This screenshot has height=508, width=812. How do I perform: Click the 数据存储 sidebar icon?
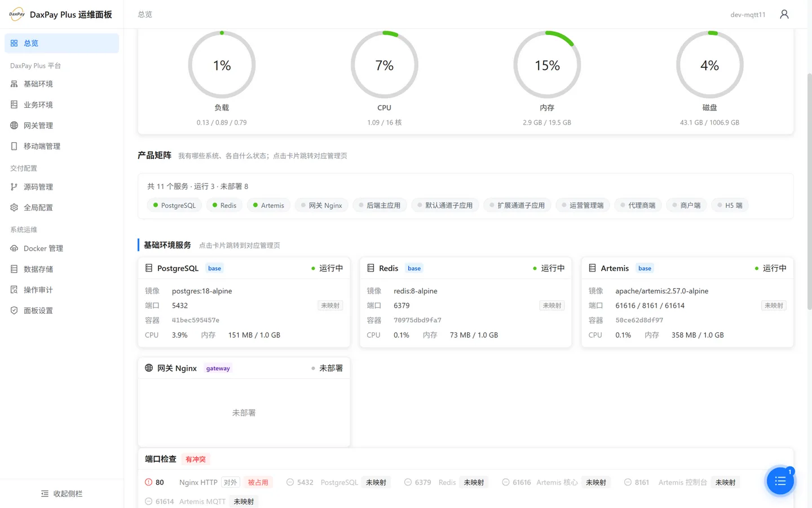14,269
